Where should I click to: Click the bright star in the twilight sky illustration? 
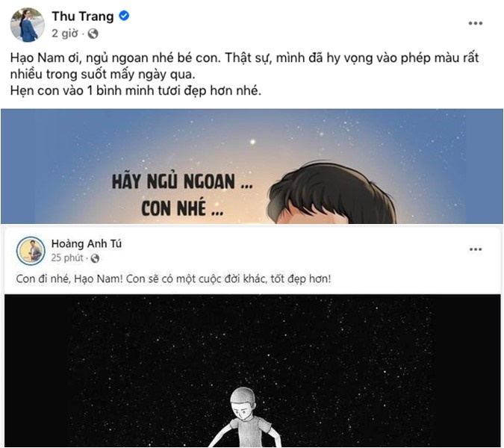click(x=252, y=141)
